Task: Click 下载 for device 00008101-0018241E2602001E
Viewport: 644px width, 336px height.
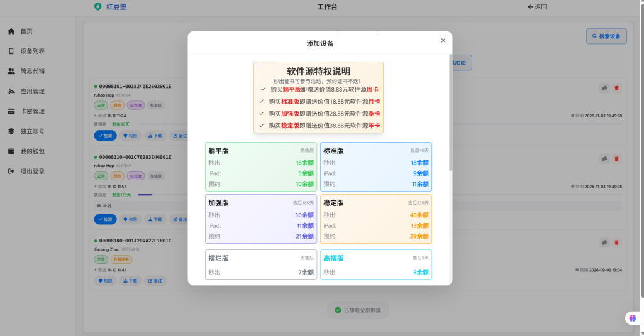Action: 155,136
